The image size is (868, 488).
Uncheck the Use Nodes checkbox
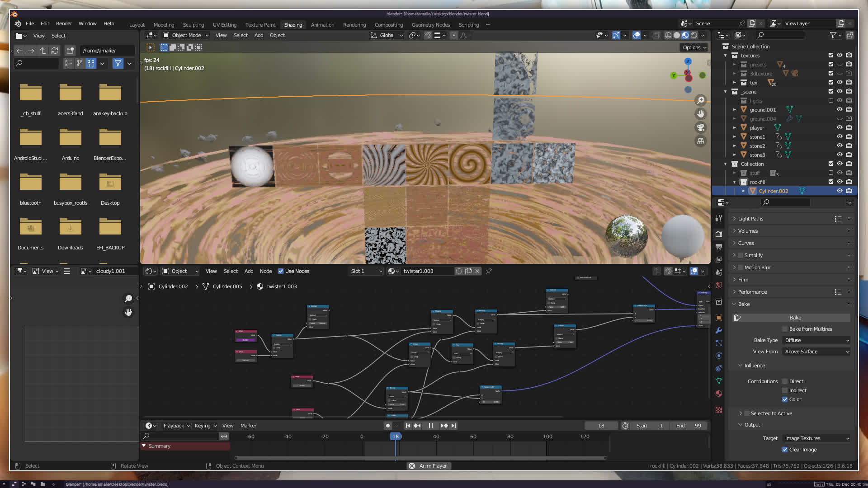[281, 271]
